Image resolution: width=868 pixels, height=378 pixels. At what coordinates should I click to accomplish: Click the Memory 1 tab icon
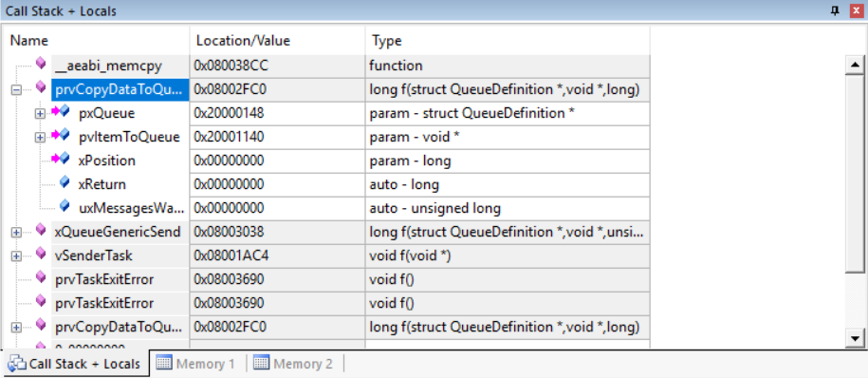[x=163, y=364]
